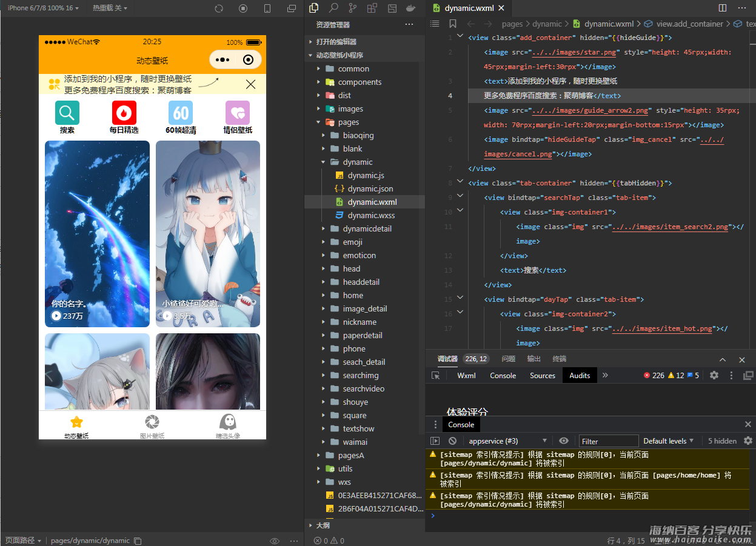Open the Extensions icon in activity bar
756x546 pixels.
click(372, 8)
